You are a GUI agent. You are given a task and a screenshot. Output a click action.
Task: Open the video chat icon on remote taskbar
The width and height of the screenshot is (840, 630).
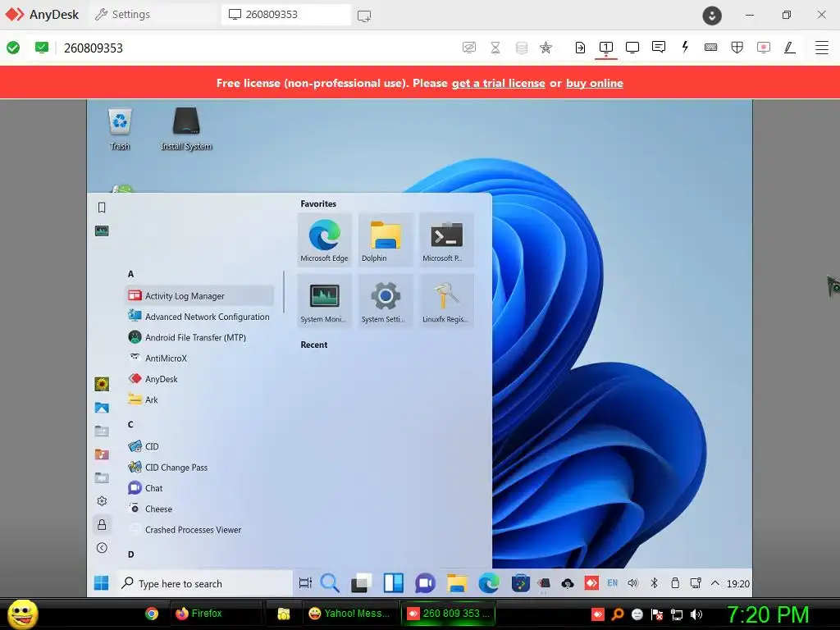coord(426,583)
